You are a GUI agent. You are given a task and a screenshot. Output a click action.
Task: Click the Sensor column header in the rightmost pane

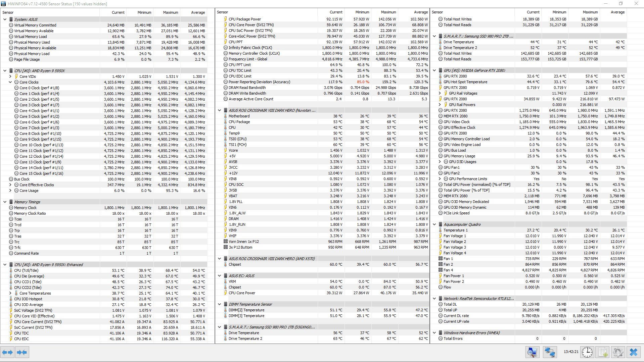[x=472, y=12]
